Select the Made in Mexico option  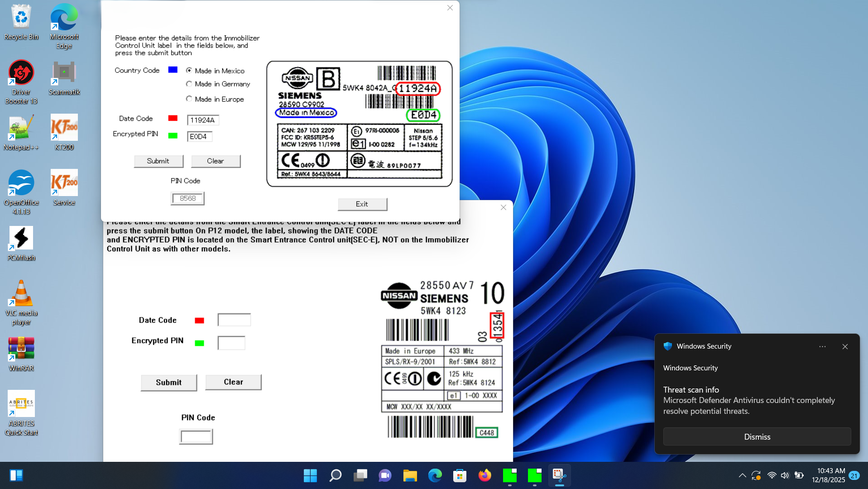coord(189,71)
